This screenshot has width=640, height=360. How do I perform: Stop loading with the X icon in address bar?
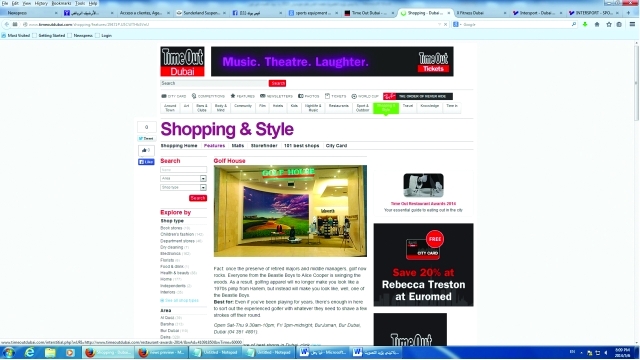coord(445,24)
